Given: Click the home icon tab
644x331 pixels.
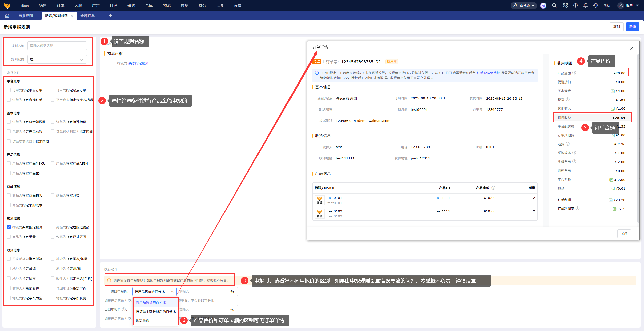Looking at the screenshot, I should point(7,16).
